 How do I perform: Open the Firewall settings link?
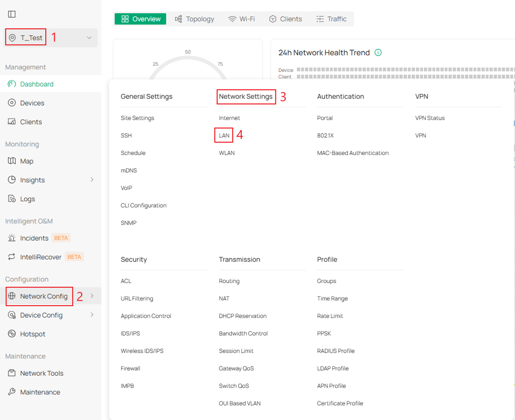point(131,368)
